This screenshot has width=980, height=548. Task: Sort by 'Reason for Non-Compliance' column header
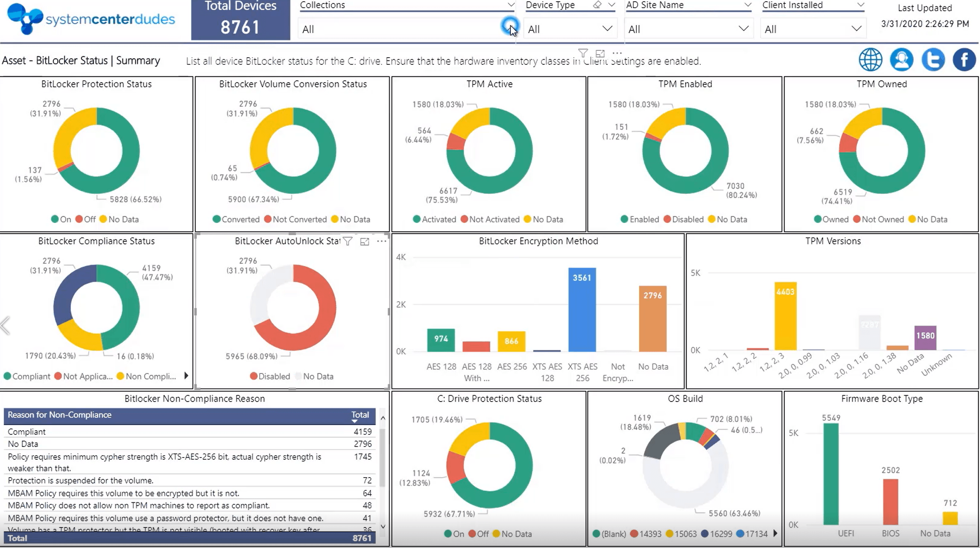[59, 415]
